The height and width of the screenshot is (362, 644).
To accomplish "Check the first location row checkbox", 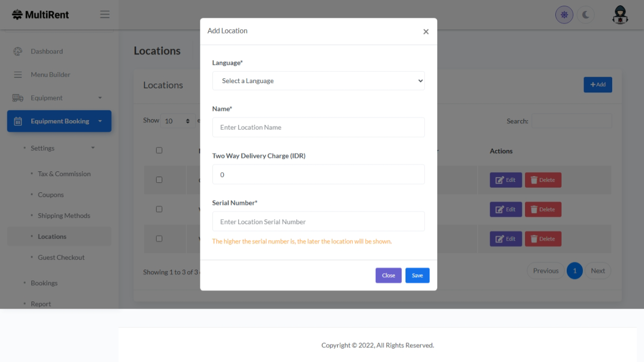I will pos(159,180).
